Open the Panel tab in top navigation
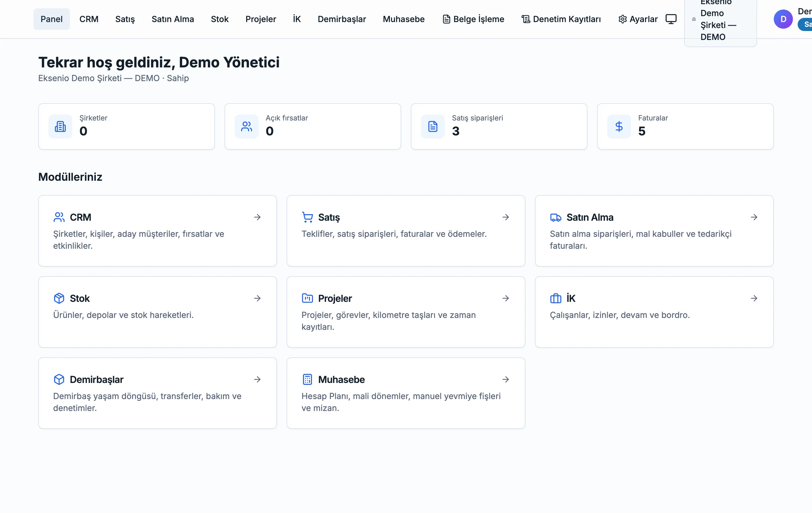Screen dimensions: 812x513 52,19
